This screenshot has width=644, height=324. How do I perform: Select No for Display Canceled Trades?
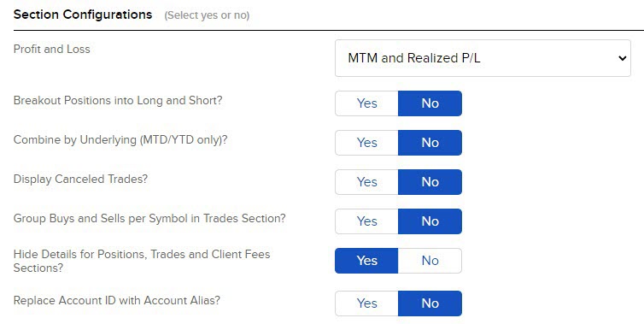tap(430, 182)
